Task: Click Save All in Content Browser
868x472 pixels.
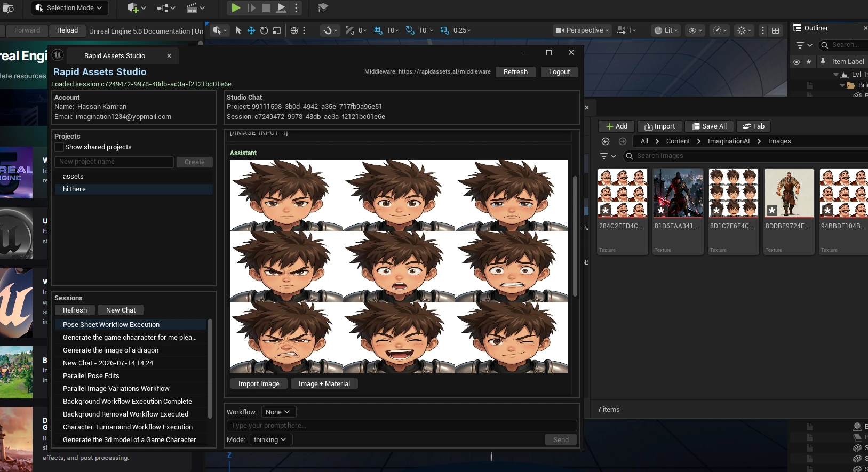Action: (709, 126)
